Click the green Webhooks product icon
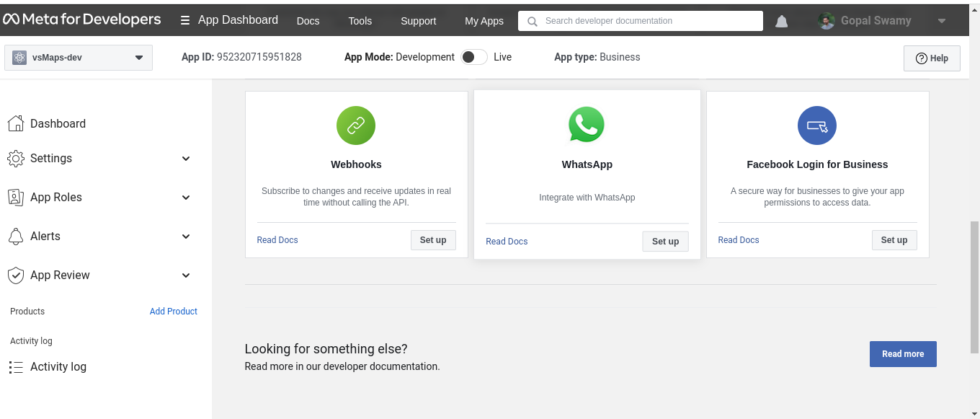Viewport: 980px width, 419px height. [x=356, y=125]
